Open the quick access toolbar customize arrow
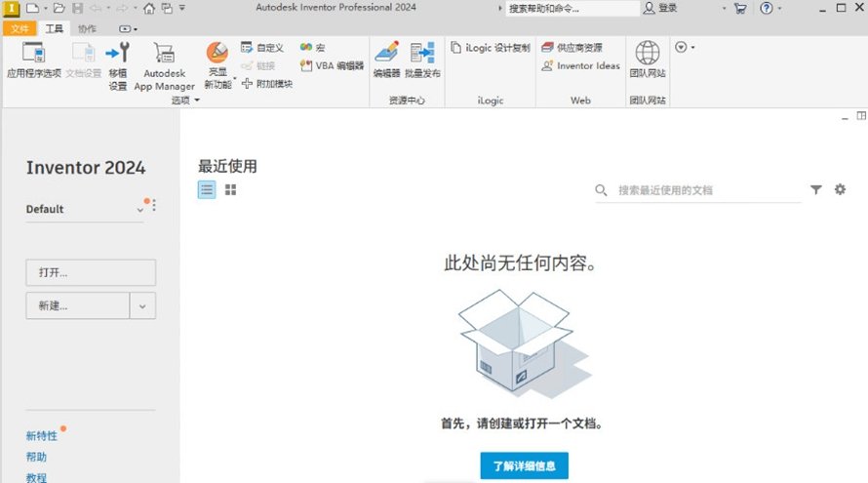The height and width of the screenshot is (483, 868). 182,9
